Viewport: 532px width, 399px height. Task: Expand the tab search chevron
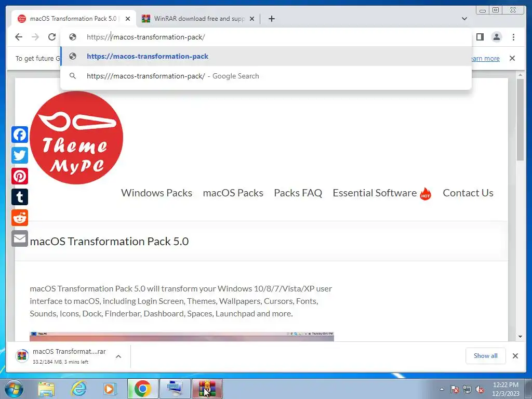[x=464, y=19]
